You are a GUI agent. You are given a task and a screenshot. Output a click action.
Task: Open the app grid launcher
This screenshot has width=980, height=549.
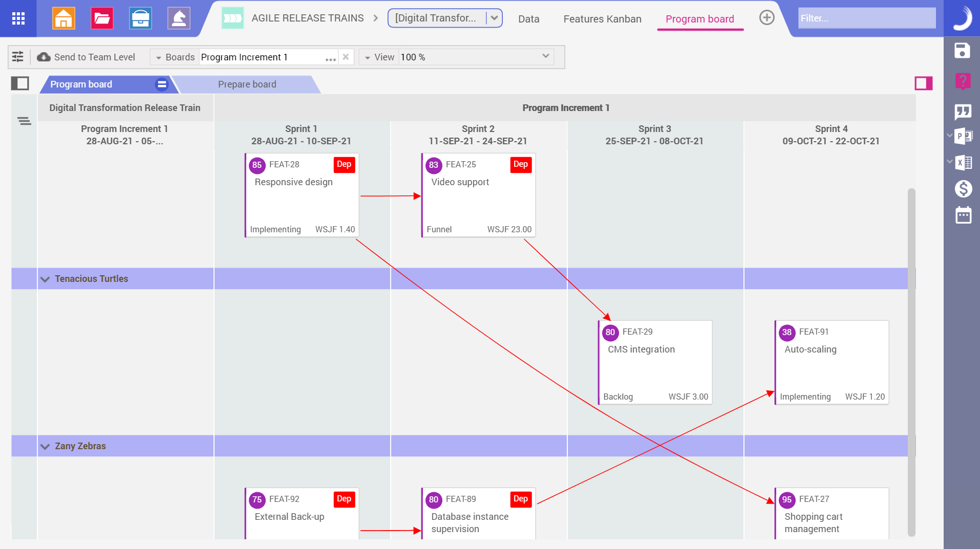coord(18,18)
